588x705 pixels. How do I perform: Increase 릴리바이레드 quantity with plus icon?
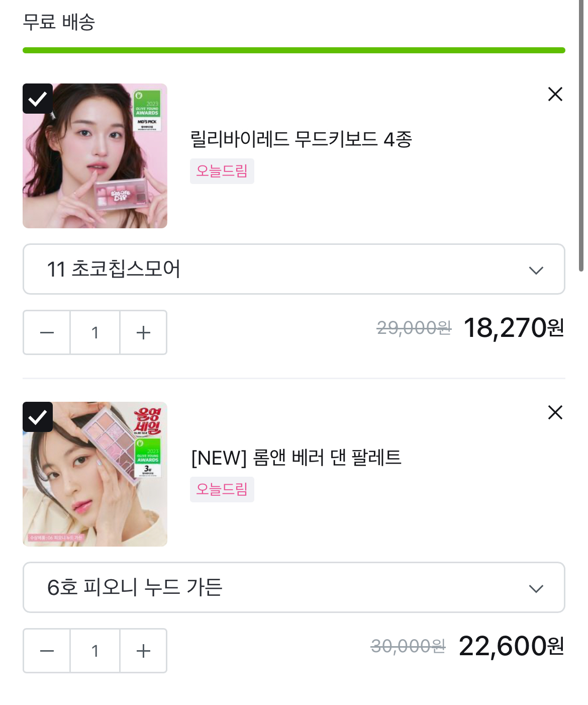(143, 332)
